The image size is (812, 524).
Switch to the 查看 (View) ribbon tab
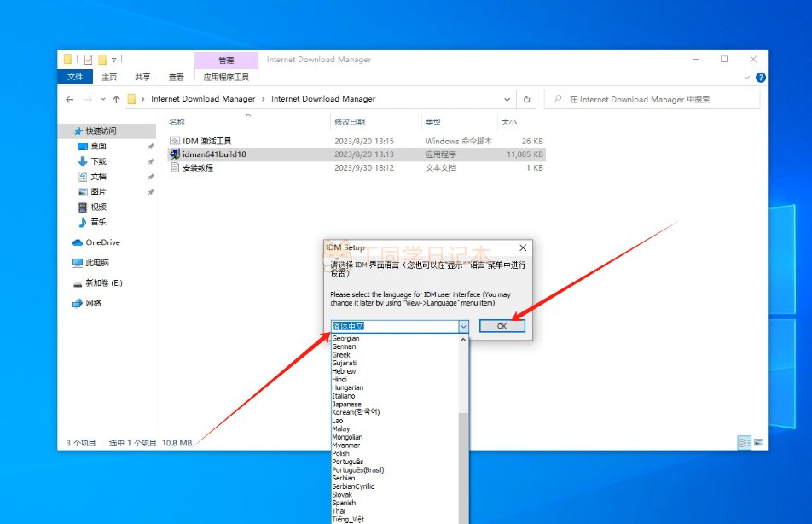[176, 77]
